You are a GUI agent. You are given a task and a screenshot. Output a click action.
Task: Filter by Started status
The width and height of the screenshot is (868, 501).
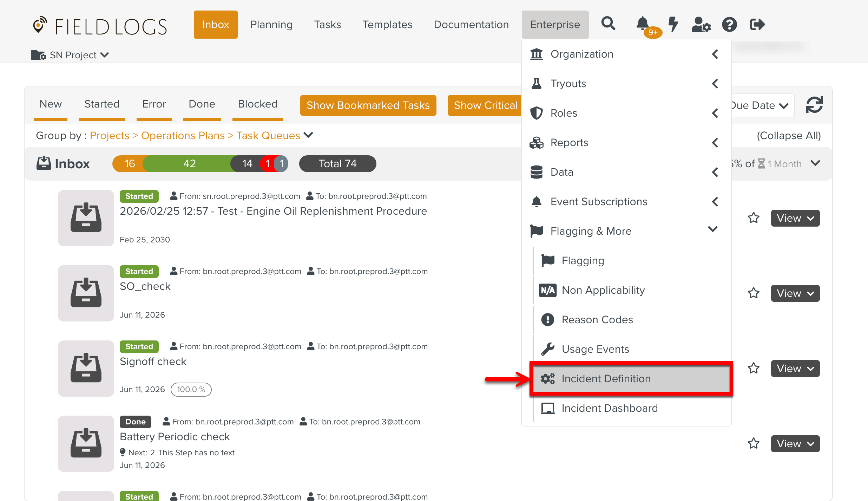point(102,104)
